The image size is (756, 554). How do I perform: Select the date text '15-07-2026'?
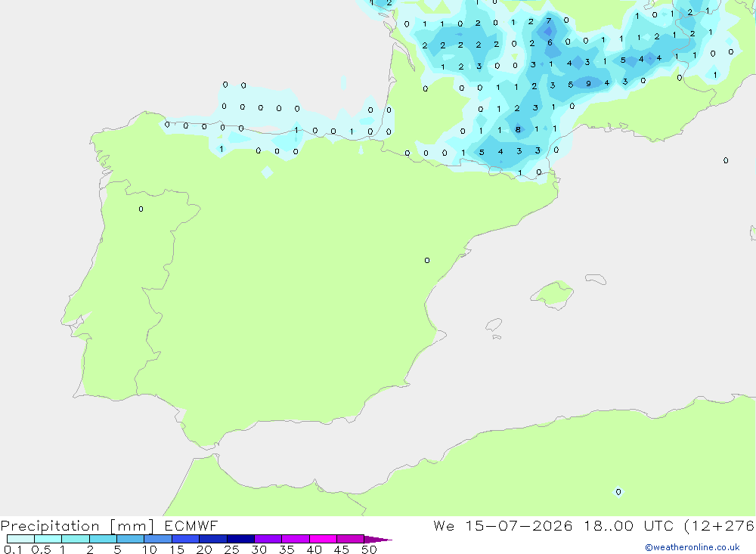(519, 525)
